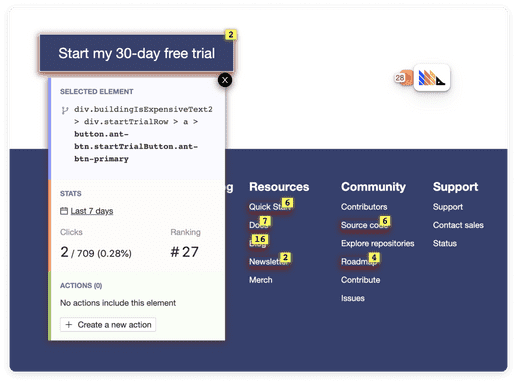Click the 2 badge on Newsletter

(285, 257)
